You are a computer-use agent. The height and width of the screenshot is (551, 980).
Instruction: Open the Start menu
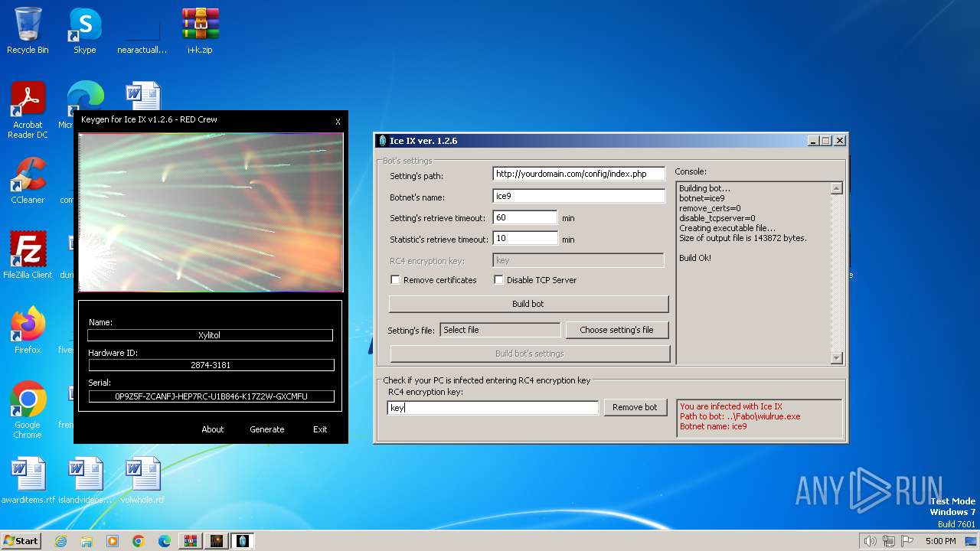click(x=21, y=541)
